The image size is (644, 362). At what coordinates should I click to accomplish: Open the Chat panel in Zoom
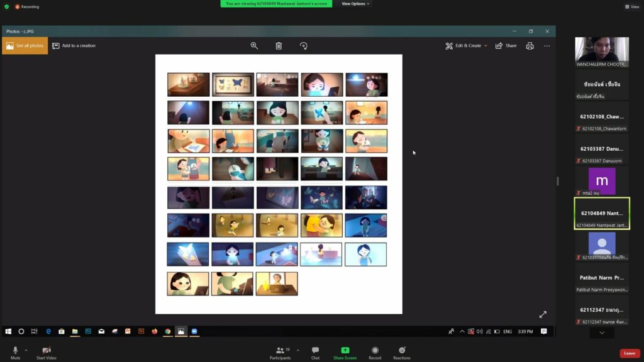pos(315,353)
